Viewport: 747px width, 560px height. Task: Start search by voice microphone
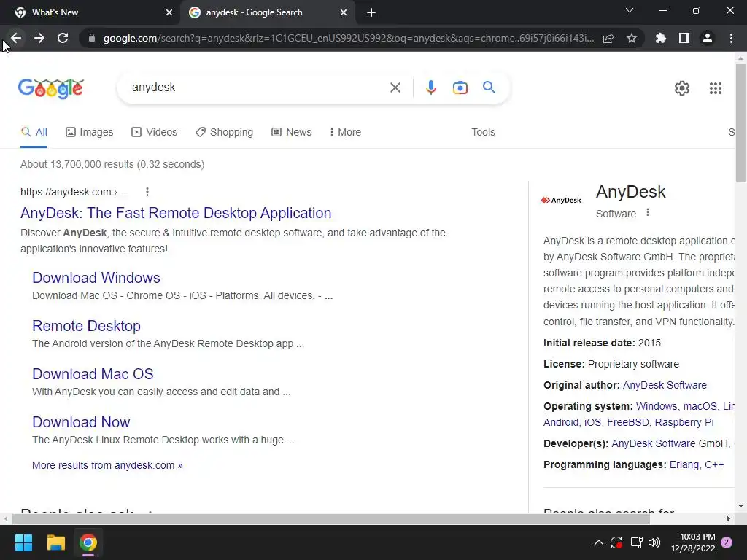click(x=430, y=87)
